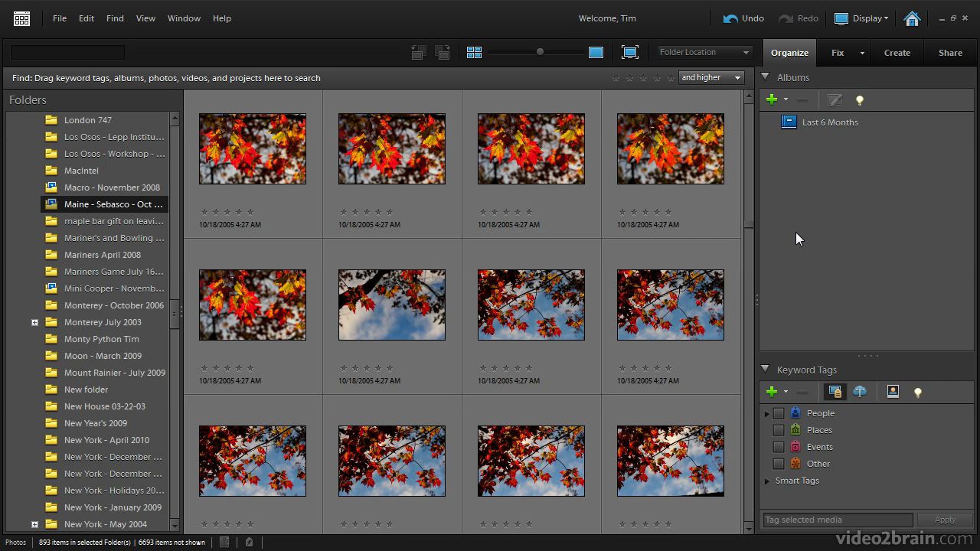
Task: Open the keyword tag cloud view
Action: coord(860,391)
